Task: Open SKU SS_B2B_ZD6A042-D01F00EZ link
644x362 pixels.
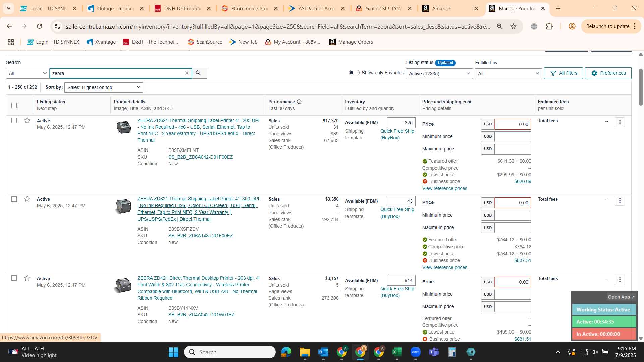Action: click(x=201, y=157)
